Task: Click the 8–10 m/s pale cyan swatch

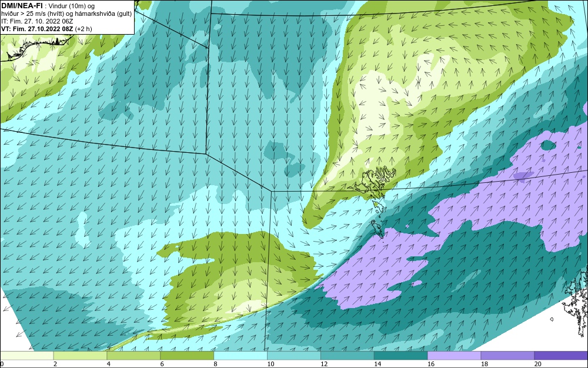Action: (x=240, y=355)
